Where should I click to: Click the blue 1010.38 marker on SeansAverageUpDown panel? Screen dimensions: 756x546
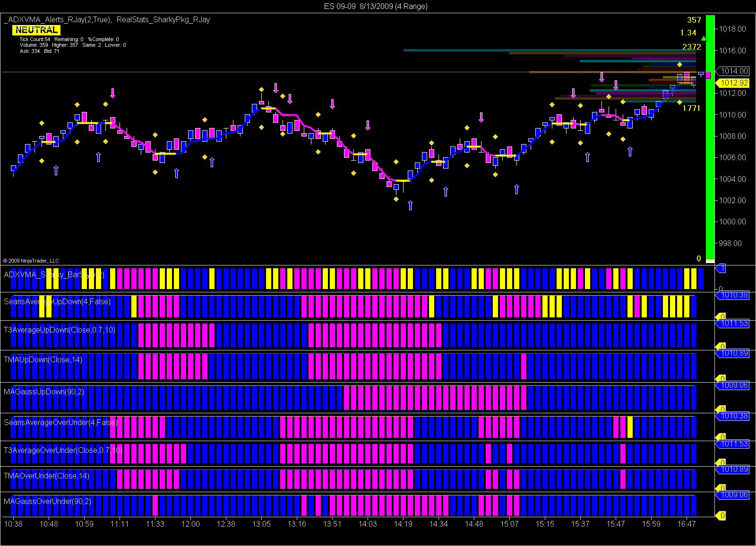click(733, 295)
